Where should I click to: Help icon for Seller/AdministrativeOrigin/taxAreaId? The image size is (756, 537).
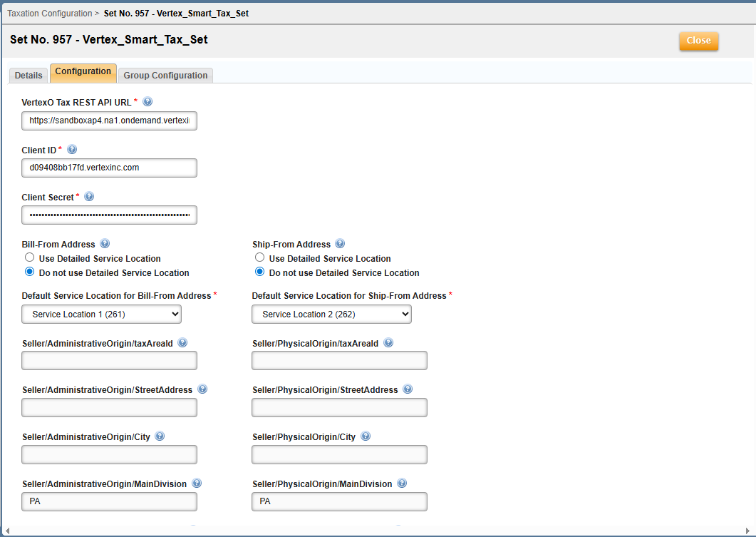click(182, 342)
